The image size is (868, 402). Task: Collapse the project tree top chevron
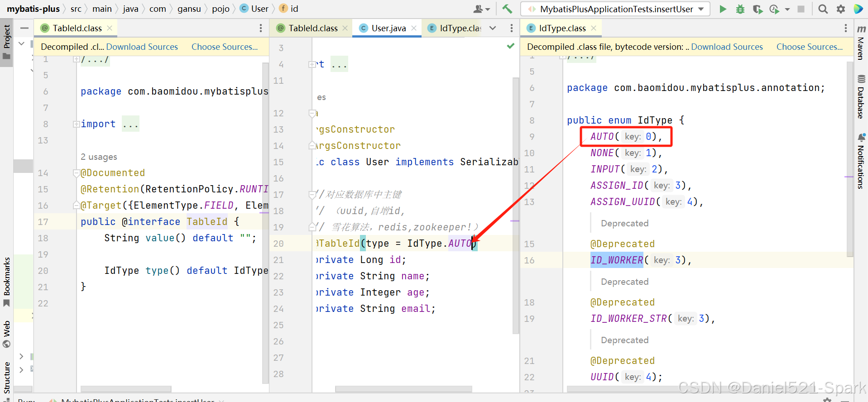click(x=21, y=43)
